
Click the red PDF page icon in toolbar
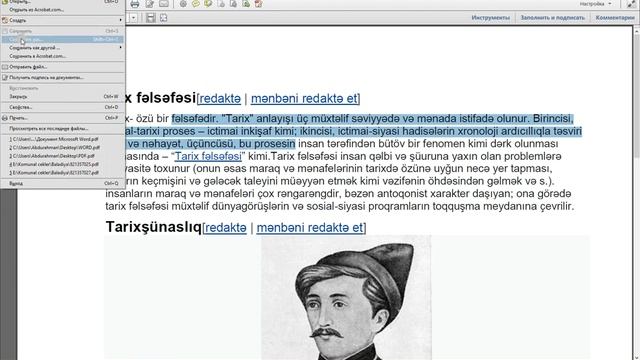point(258,4)
